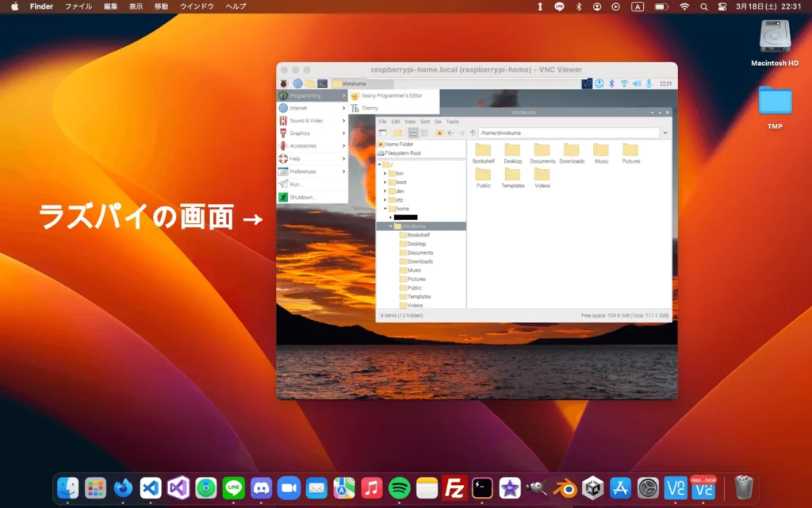Open Discord from the Dock
Image resolution: width=812 pixels, height=508 pixels.
pyautogui.click(x=261, y=488)
